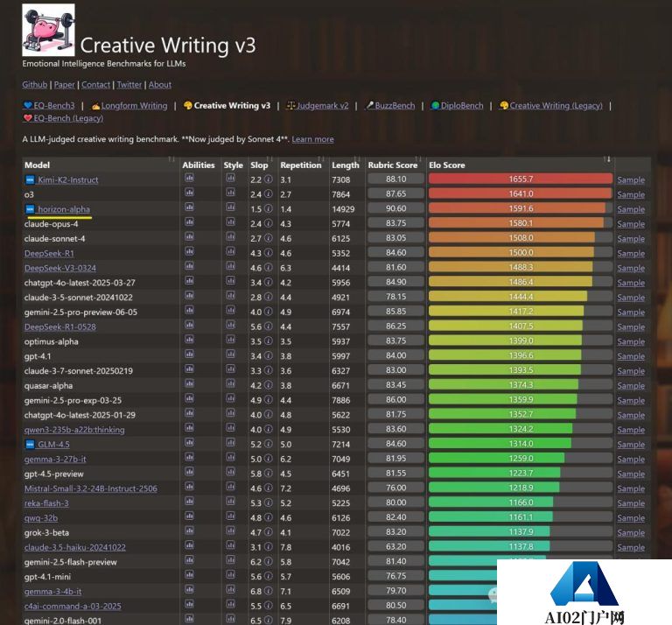Image resolution: width=672 pixels, height=625 pixels.
Task: Click the 1444.4 Elo score bar
Action: click(x=521, y=297)
